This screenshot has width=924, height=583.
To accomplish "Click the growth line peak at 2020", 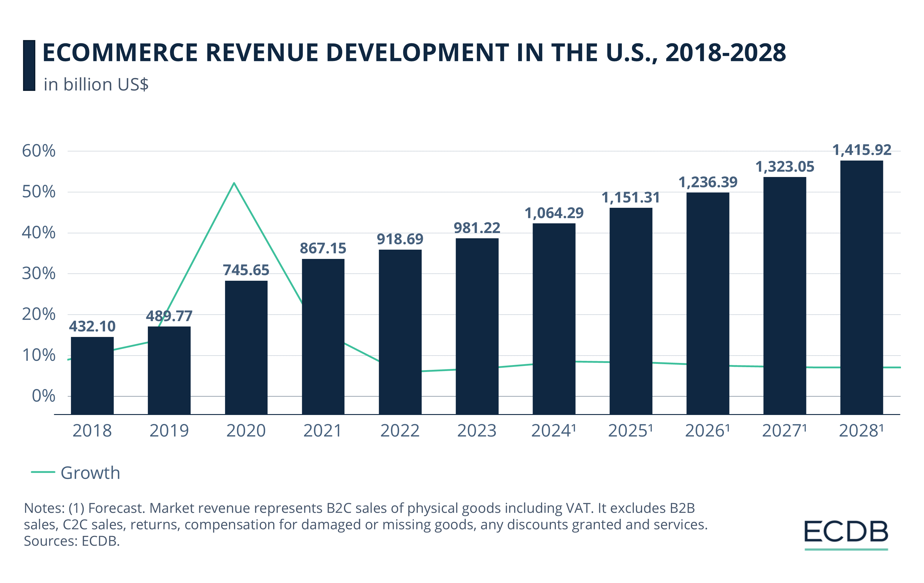I will [234, 183].
